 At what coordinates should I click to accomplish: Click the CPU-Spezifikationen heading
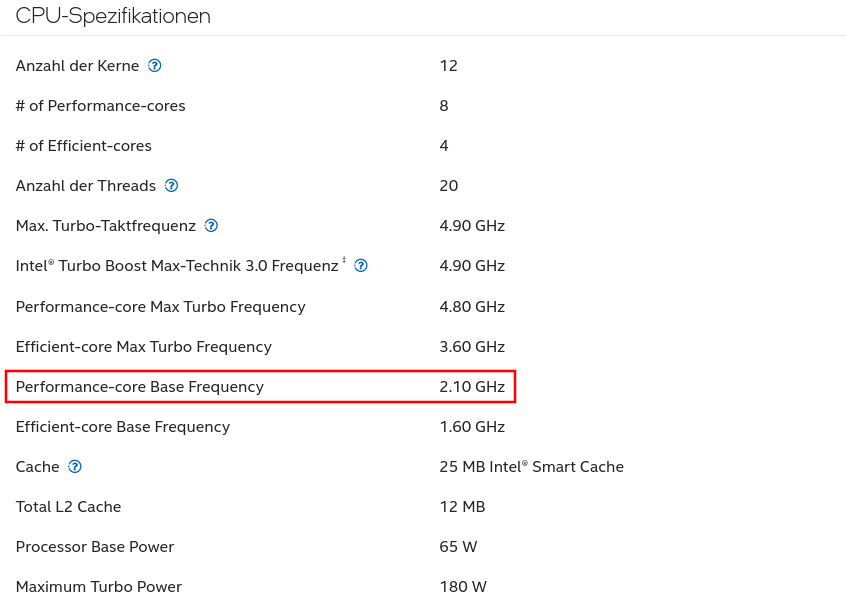coord(113,16)
